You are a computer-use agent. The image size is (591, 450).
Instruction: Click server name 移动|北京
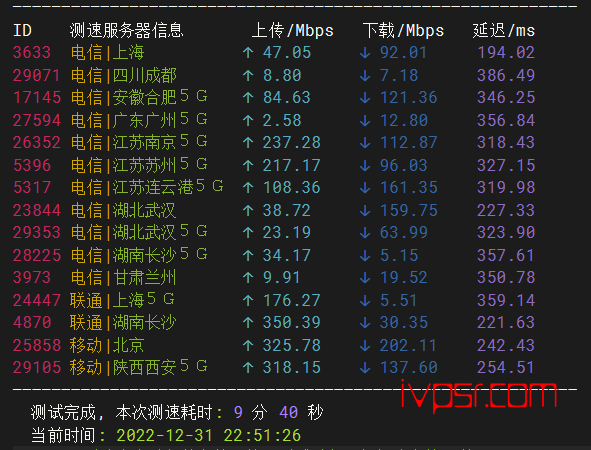pos(107,345)
